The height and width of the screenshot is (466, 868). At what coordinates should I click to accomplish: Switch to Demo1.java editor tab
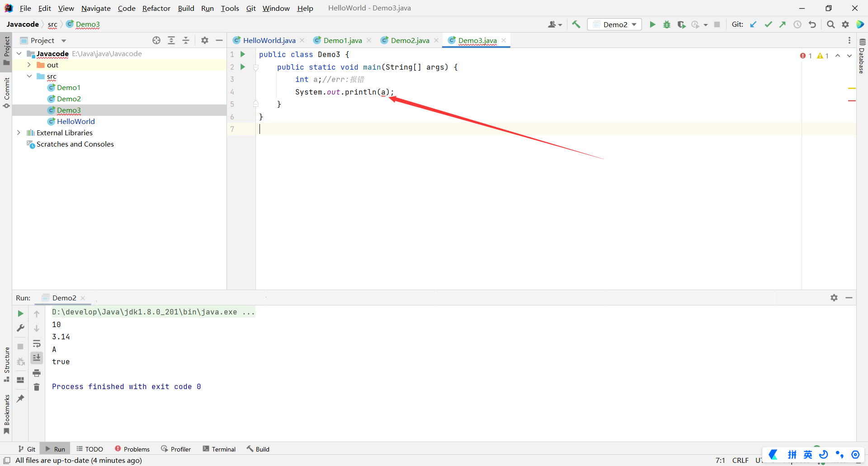pos(343,40)
